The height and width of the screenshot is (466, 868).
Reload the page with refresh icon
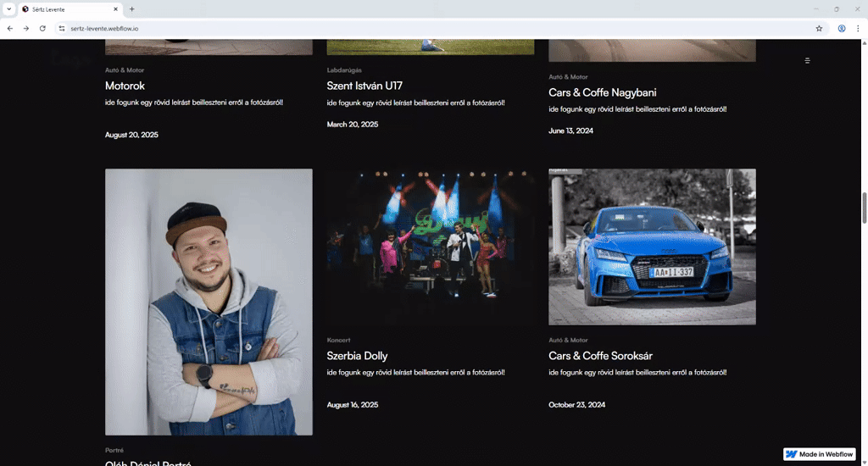pos(42,28)
